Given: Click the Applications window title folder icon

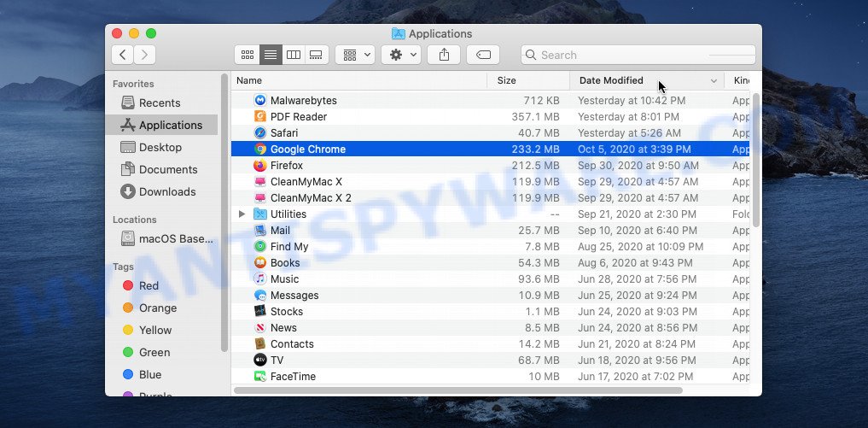Looking at the screenshot, I should point(398,34).
